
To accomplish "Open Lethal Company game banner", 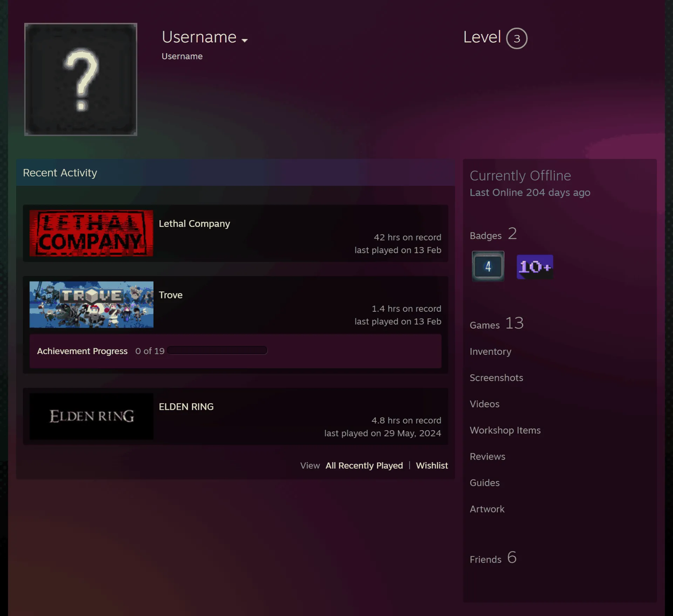I will pyautogui.click(x=91, y=233).
